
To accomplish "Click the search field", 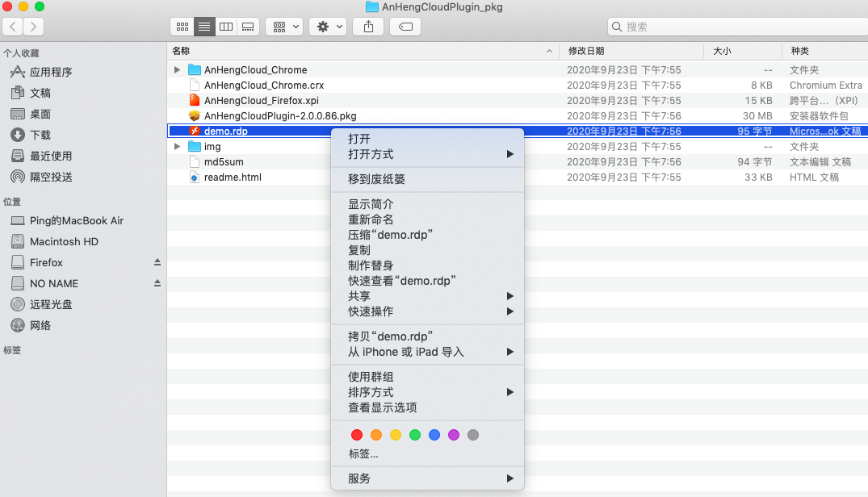I will pyautogui.click(x=738, y=27).
